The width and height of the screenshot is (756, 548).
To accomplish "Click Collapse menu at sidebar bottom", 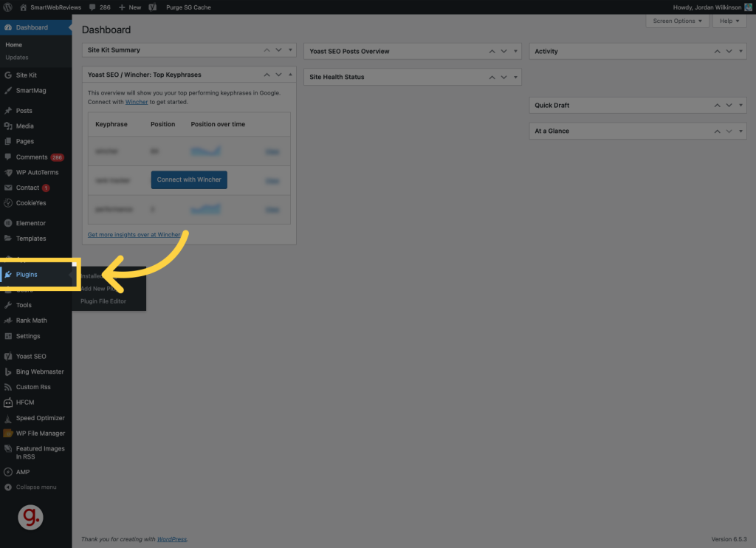I will pos(35,487).
